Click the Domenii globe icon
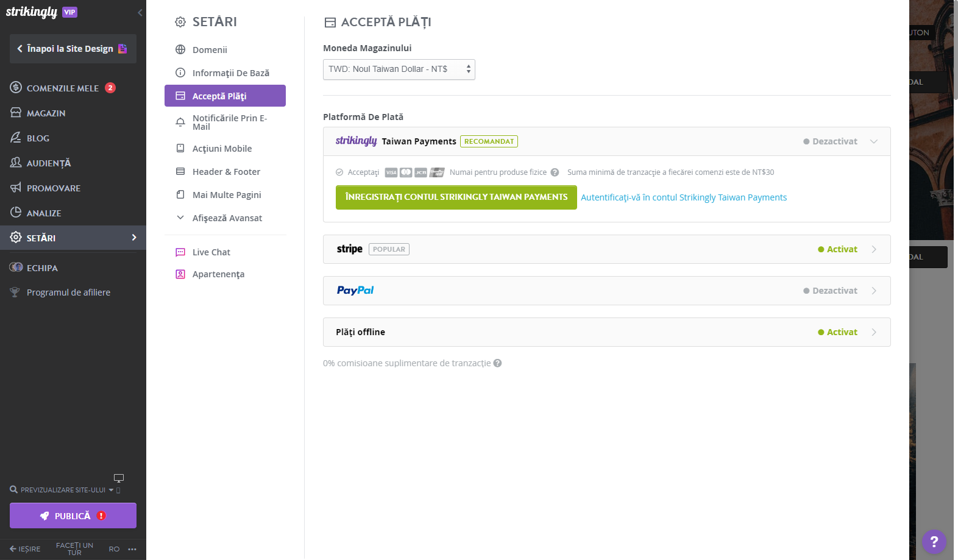The image size is (958, 560). point(180,49)
